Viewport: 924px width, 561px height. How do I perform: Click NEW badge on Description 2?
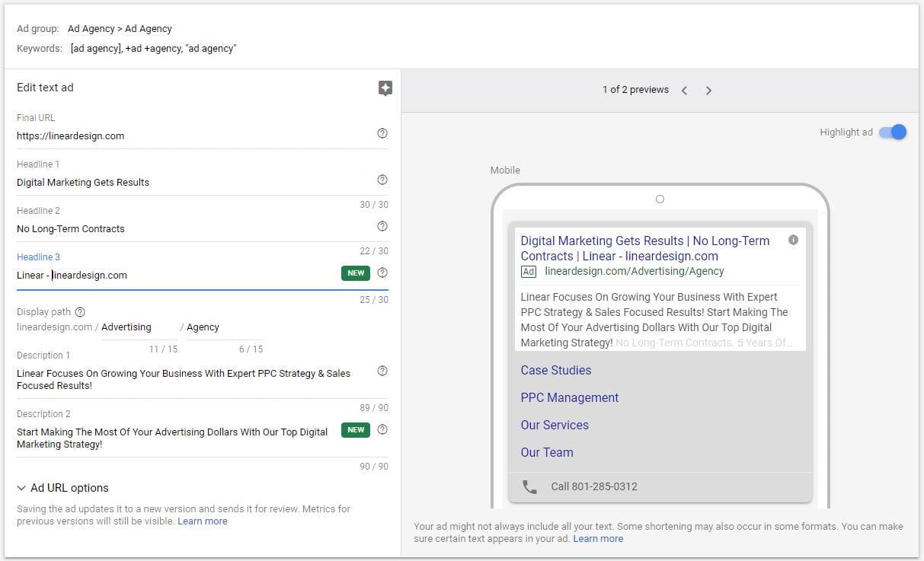[356, 430]
